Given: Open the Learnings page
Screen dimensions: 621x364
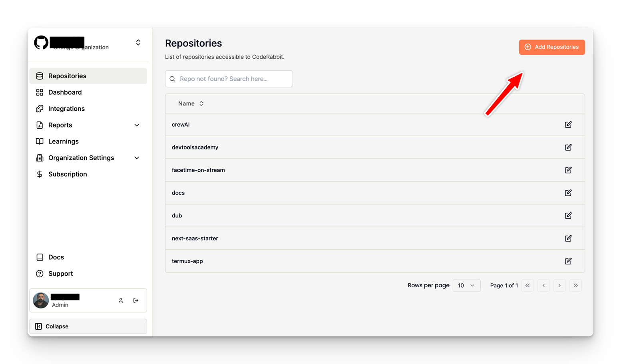Looking at the screenshot, I should click(63, 141).
